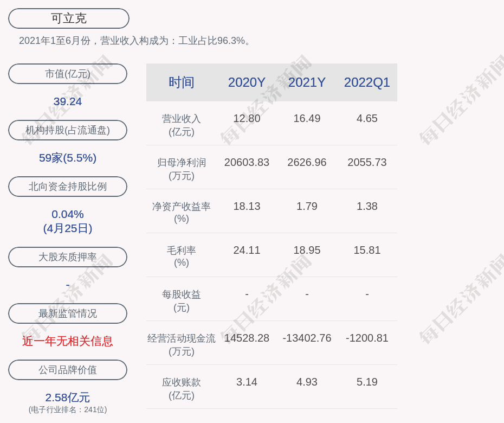
Task: Click receivables value 4.93
Action: coord(307,382)
